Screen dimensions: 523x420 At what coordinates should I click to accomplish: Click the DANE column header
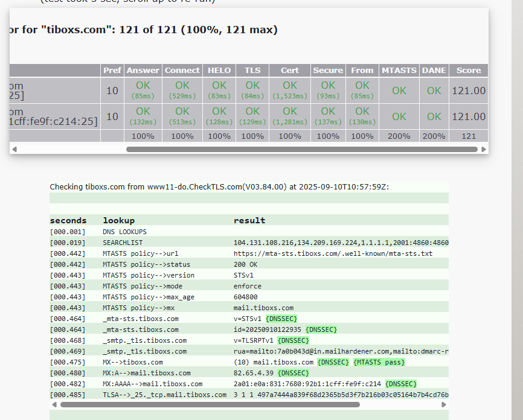(x=434, y=71)
